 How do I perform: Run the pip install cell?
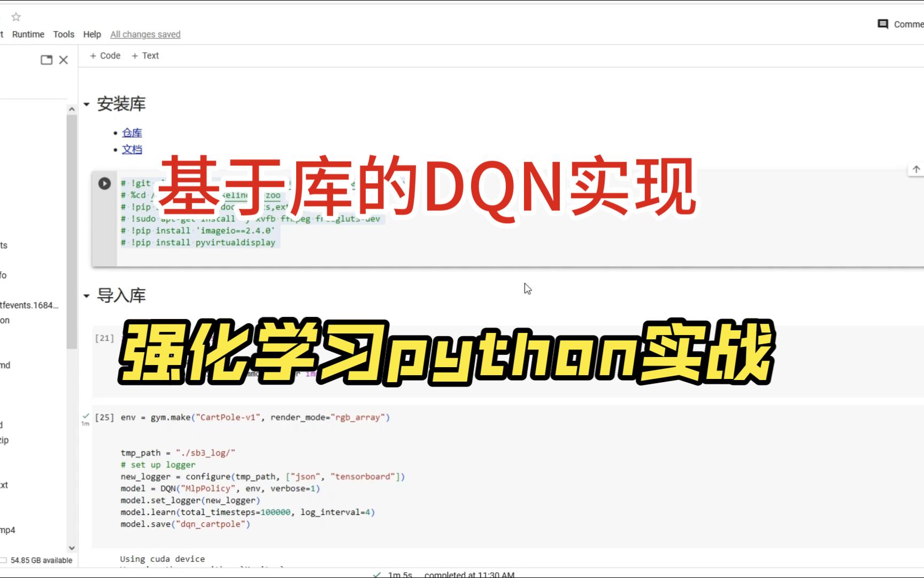(x=104, y=184)
